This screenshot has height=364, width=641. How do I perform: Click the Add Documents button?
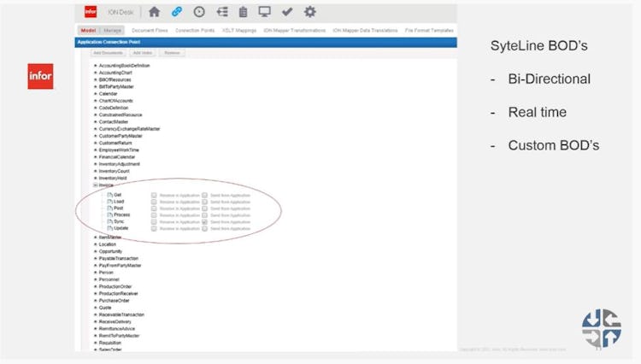coord(108,53)
